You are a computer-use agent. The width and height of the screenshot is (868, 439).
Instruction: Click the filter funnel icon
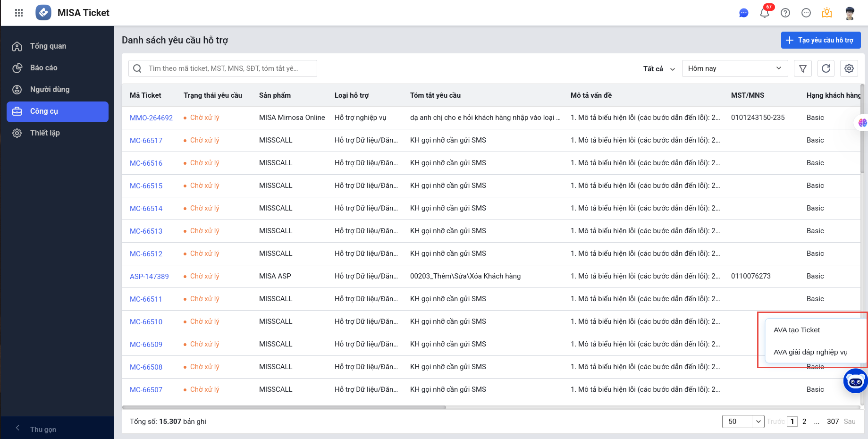[x=802, y=68]
